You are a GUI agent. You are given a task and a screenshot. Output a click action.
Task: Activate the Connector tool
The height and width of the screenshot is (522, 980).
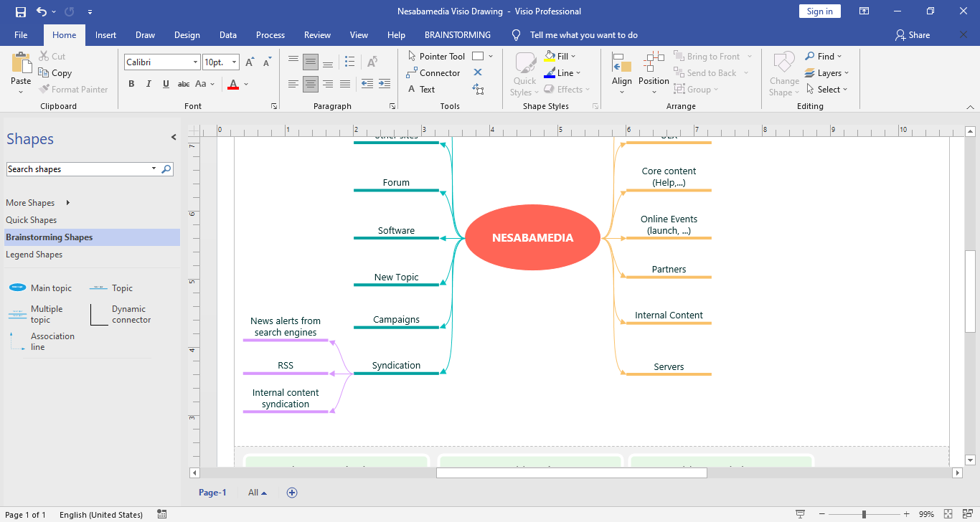pyautogui.click(x=433, y=73)
